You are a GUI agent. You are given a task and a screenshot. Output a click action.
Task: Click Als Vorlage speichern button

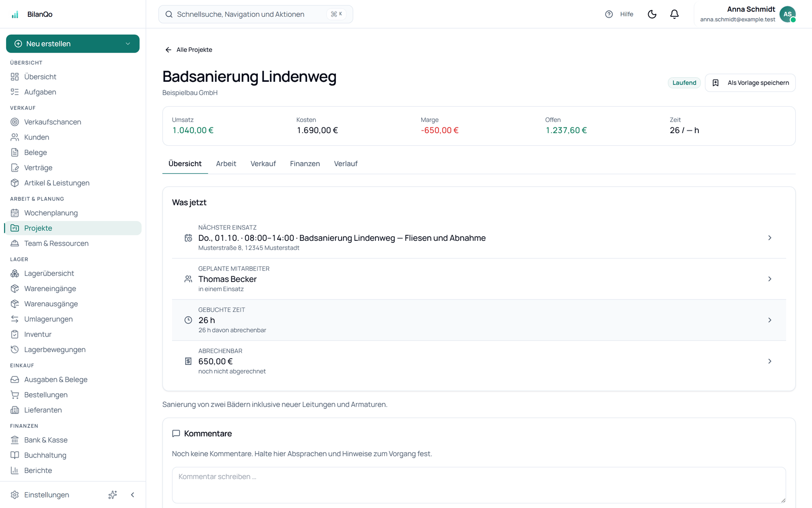coord(750,83)
